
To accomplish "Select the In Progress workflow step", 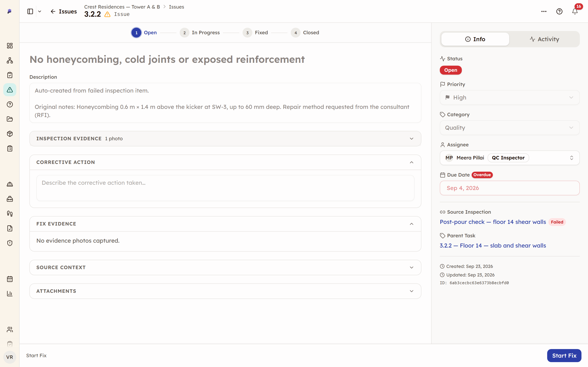I will (200, 33).
